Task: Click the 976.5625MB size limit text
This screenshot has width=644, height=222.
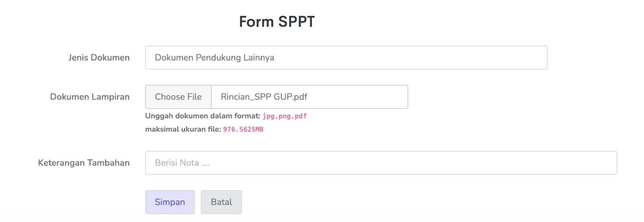Action: click(243, 129)
